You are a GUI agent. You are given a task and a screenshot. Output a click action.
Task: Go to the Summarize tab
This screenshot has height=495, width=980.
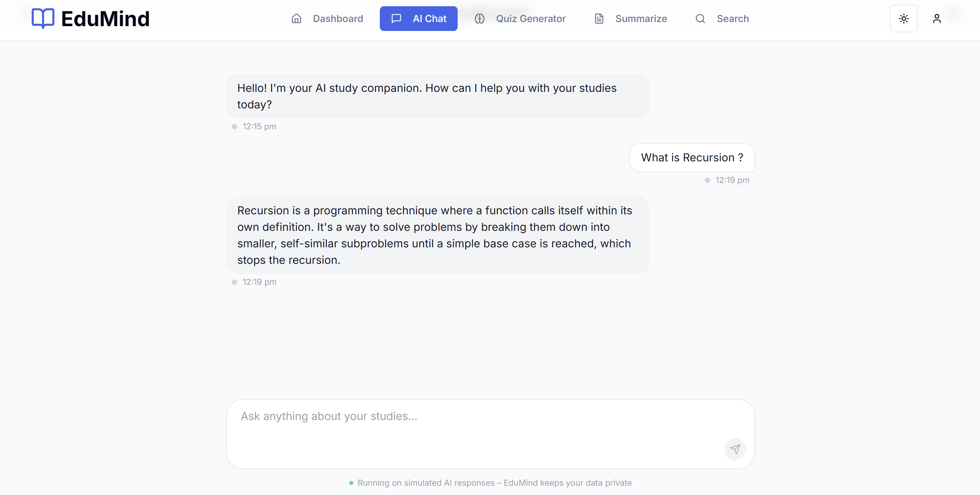[641, 19]
